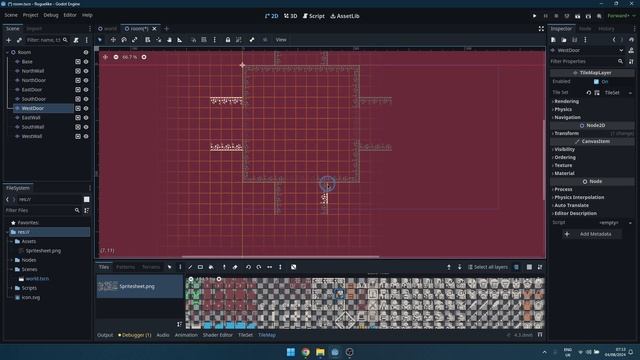640x360 pixels.
Task: Toggle visibility of the Room node
Action: click(x=86, y=52)
